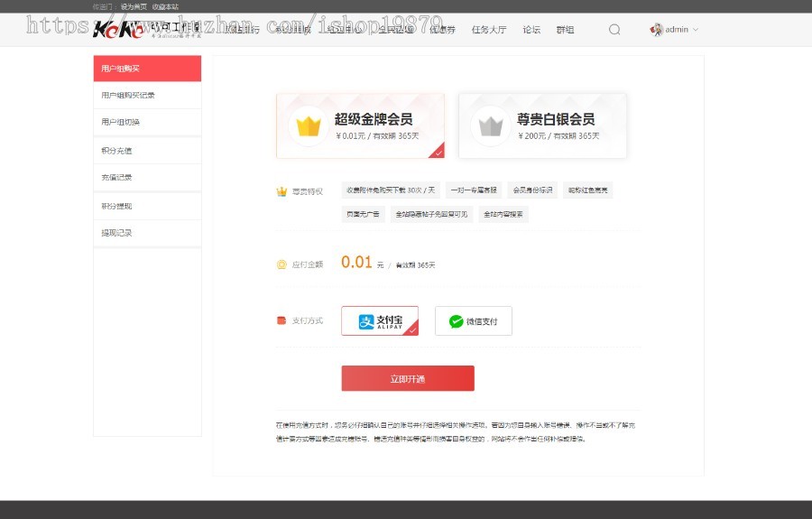812x519 pixels.
Task: Click the Alipay logo icon
Action: pyautogui.click(x=366, y=321)
